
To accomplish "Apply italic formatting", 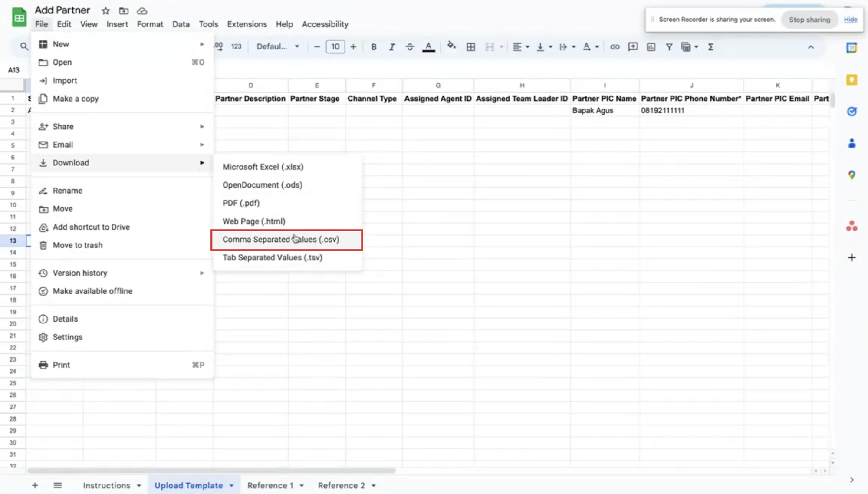I will point(391,47).
